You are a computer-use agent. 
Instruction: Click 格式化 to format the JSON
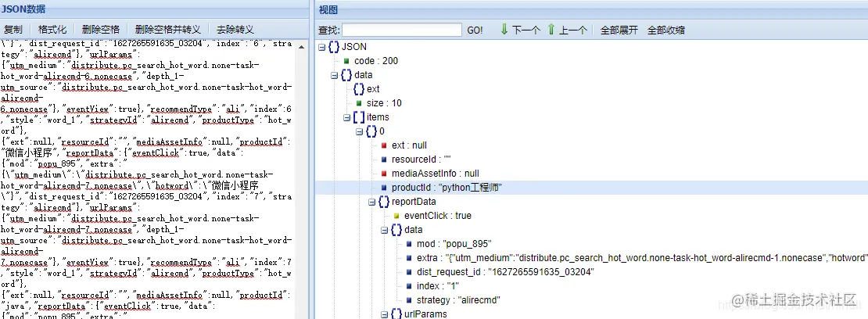pyautogui.click(x=52, y=30)
